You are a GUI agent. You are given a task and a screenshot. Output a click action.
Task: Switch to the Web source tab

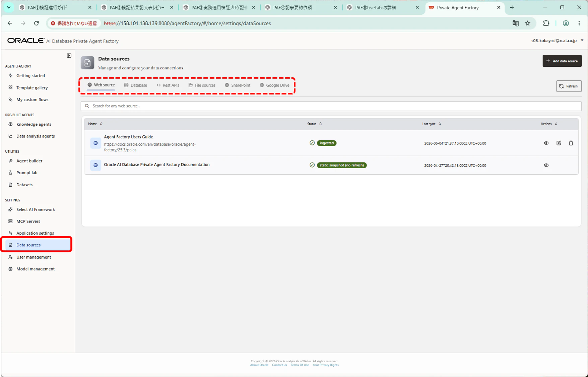point(101,85)
